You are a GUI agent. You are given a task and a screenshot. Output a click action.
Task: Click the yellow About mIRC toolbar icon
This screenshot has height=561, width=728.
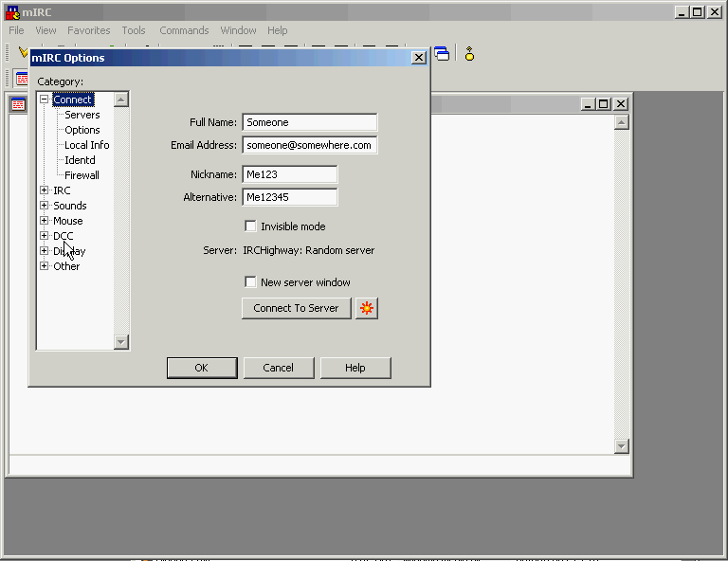(x=469, y=54)
